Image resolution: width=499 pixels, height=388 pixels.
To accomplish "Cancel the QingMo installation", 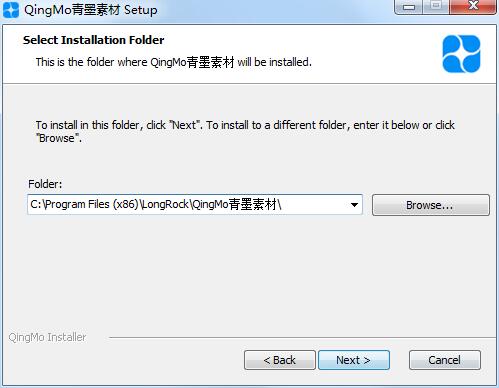I will (445, 360).
